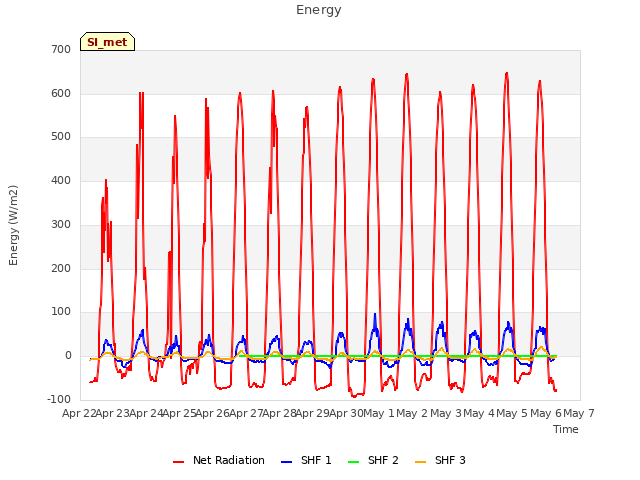The width and height of the screenshot is (640, 480).
Task: Select the Net Radiation legend label
Action: tap(229, 460)
